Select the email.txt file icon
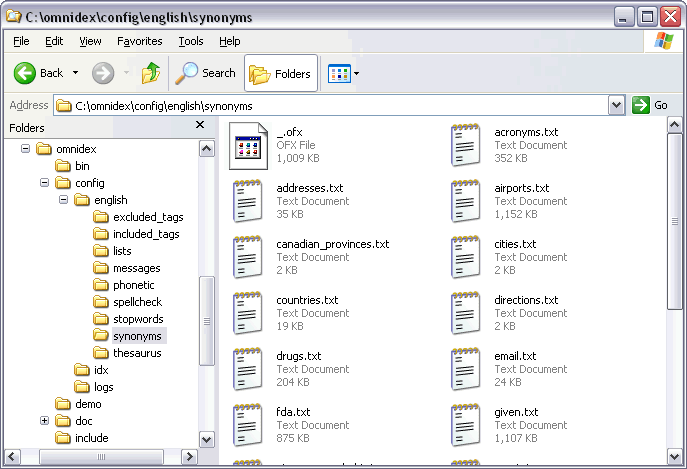 pos(465,369)
